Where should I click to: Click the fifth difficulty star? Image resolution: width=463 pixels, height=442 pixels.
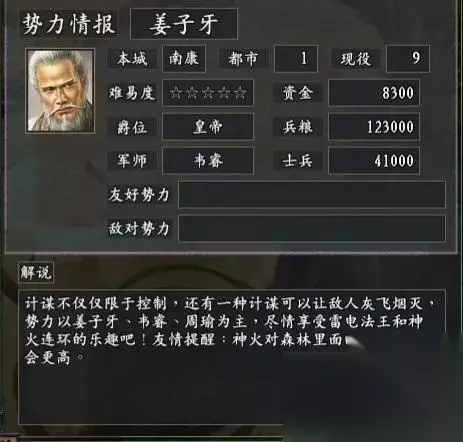(x=240, y=93)
